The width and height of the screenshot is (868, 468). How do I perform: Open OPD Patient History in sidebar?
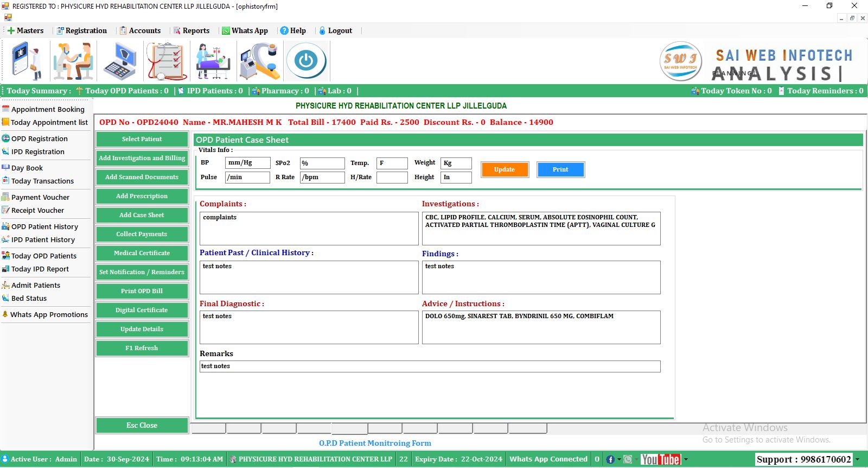[44, 226]
